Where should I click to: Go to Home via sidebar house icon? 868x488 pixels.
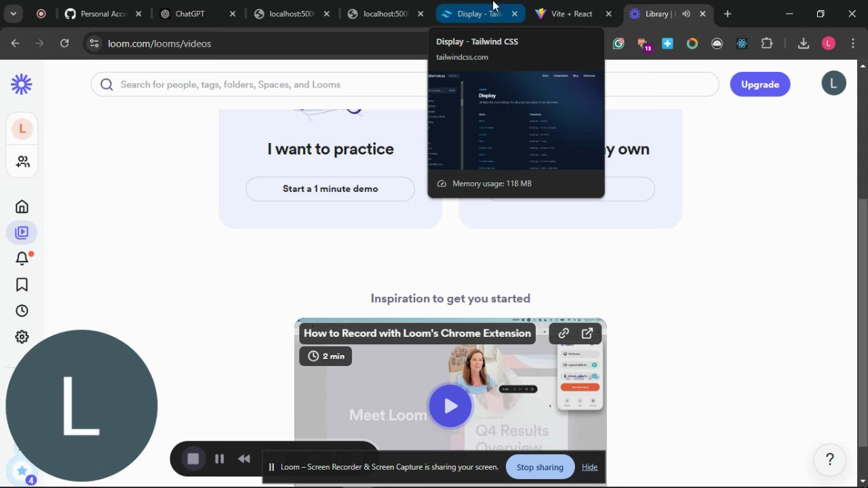(x=22, y=207)
